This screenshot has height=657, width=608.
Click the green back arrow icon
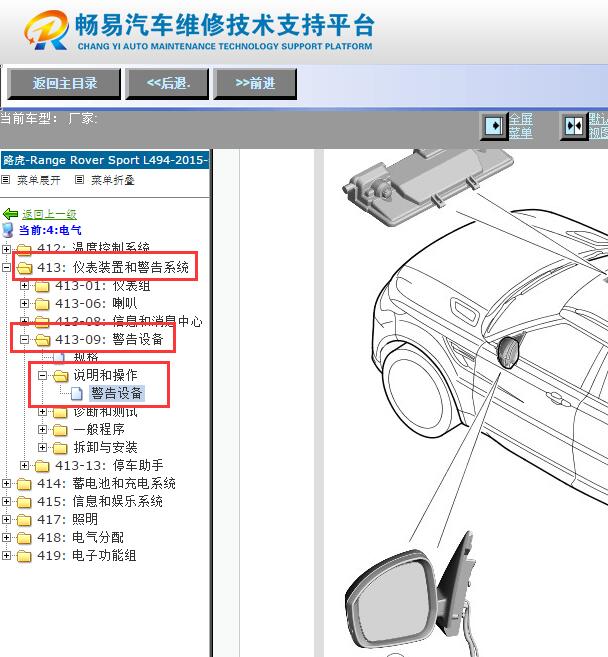10,214
